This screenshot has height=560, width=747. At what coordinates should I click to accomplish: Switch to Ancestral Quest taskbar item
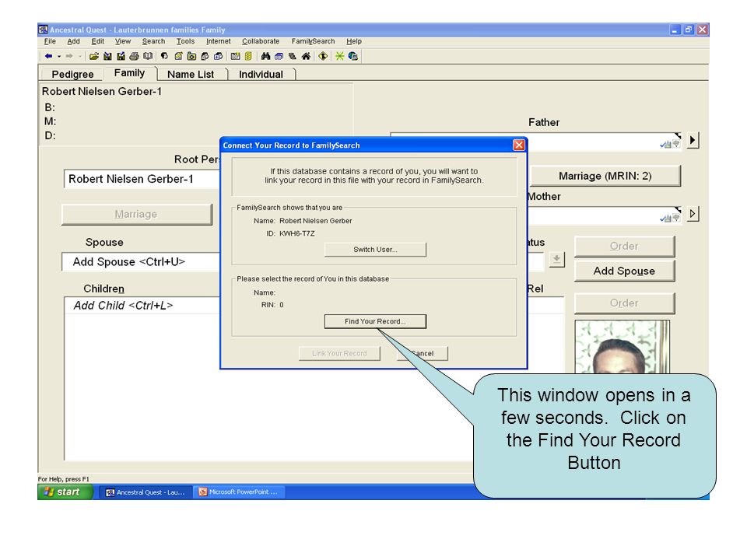tap(146, 492)
